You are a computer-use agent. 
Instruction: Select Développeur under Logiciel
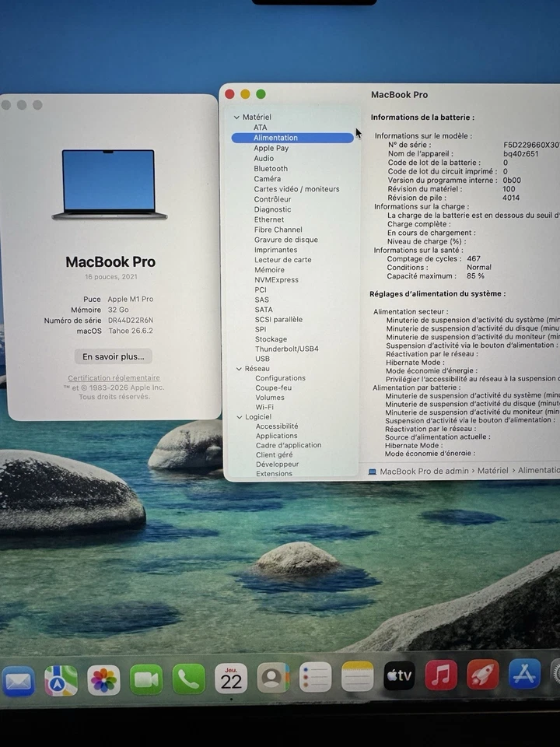tap(278, 464)
